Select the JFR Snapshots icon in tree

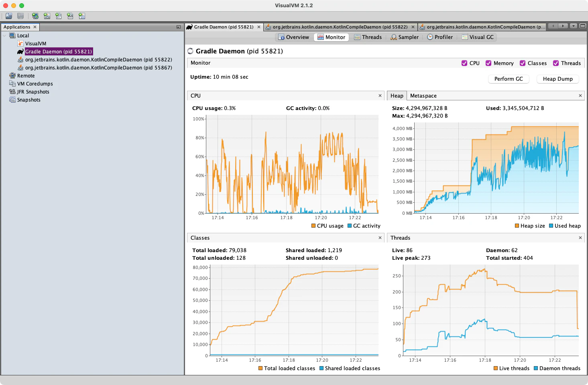[x=12, y=92]
